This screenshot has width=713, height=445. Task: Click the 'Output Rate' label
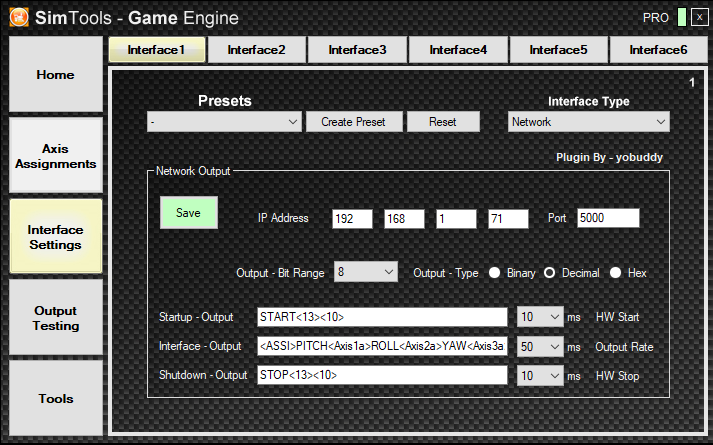tap(624, 347)
